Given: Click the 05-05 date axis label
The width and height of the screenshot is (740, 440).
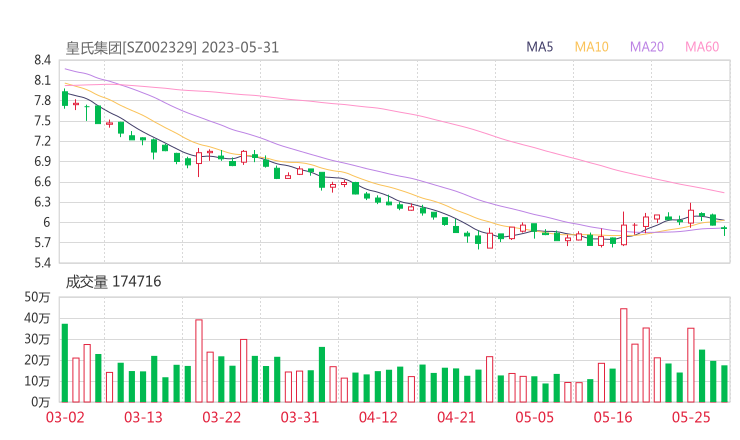Looking at the screenshot, I should pos(534,417).
